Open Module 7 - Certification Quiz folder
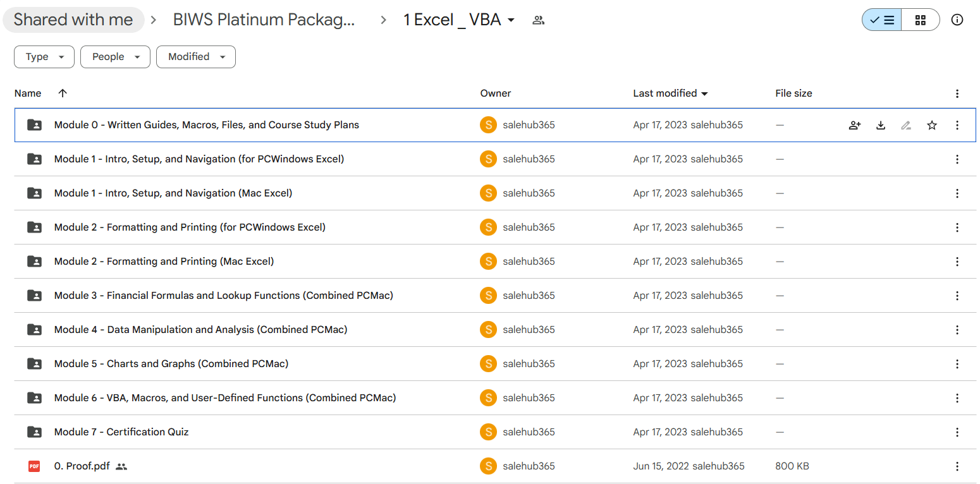The height and width of the screenshot is (484, 980). (x=121, y=432)
